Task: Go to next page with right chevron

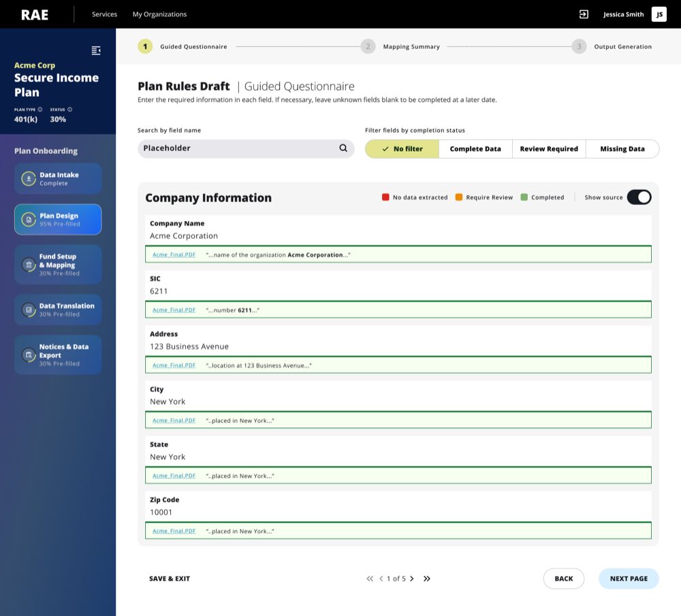Action: (412, 579)
